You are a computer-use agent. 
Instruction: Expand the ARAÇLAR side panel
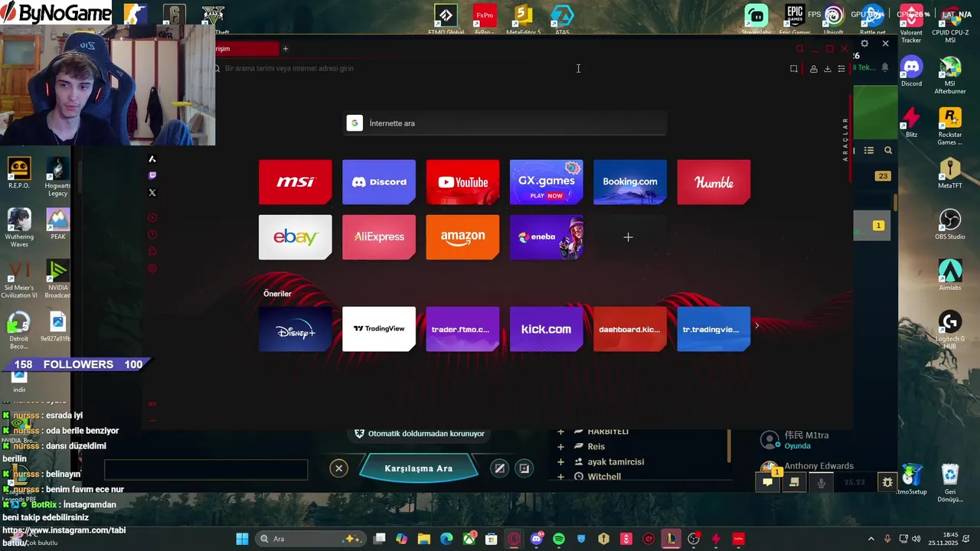846,139
